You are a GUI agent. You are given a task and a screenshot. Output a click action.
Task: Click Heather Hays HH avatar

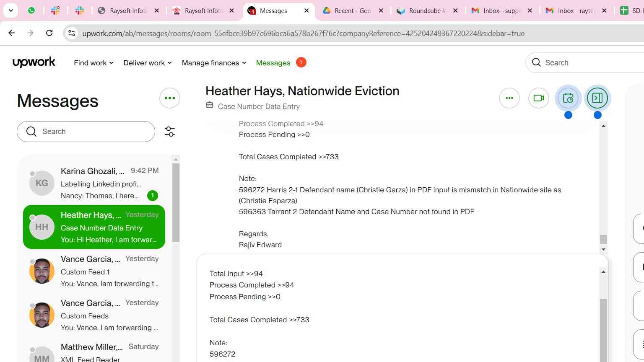[42, 227]
